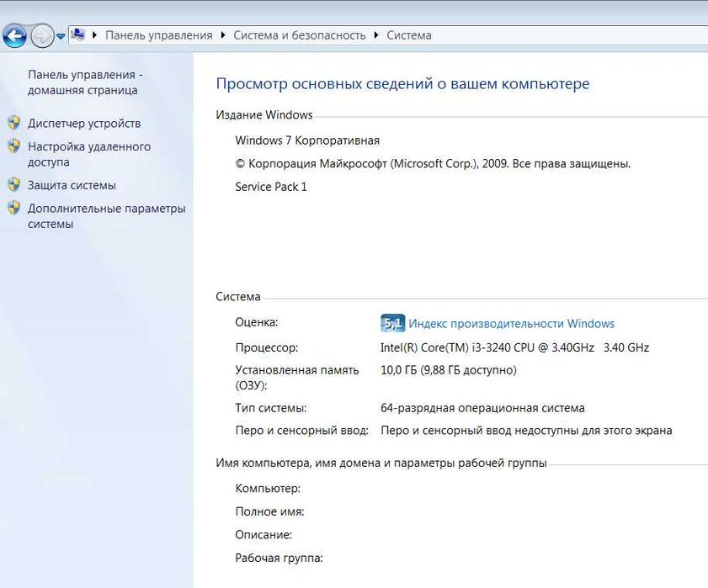Click the 5,1 performance score badge
Image resolution: width=708 pixels, height=588 pixels.
(392, 323)
